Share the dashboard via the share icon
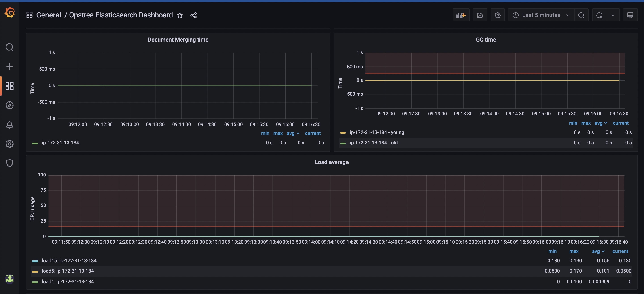 pos(193,15)
